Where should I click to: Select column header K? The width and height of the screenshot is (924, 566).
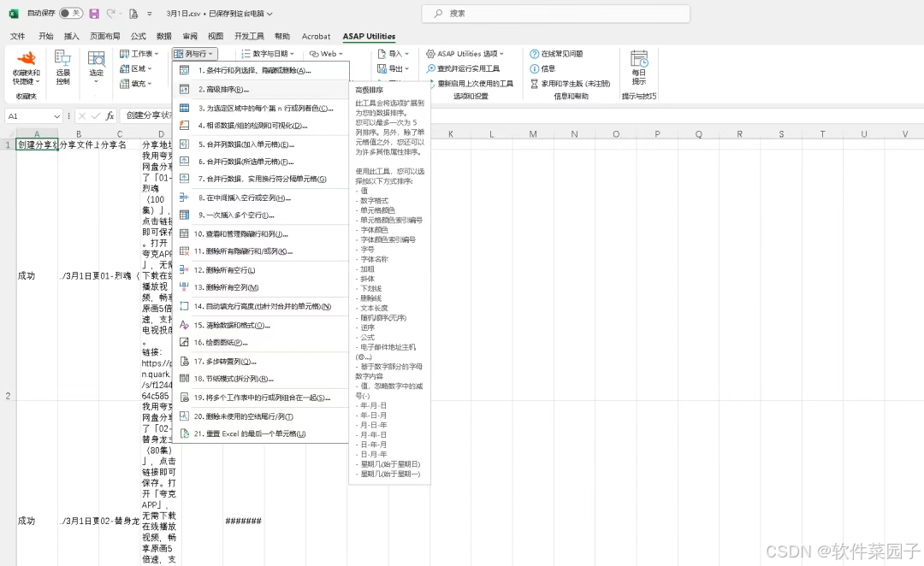click(x=451, y=134)
